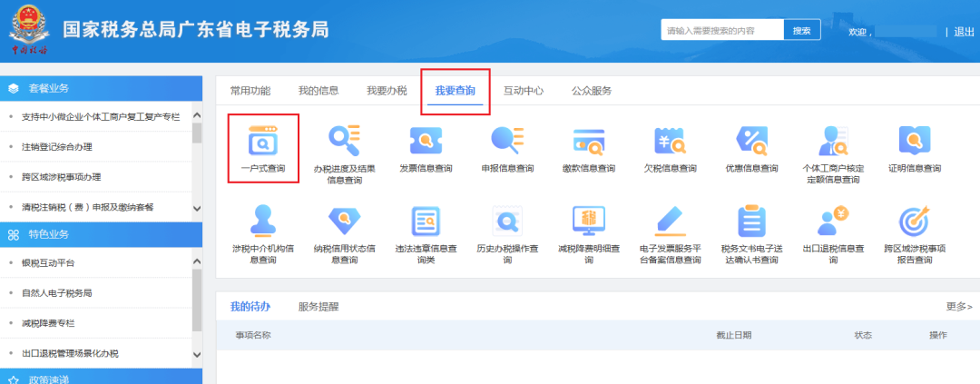Open 电子发票服务平台备案信息查询 icon
The height and width of the screenshot is (384, 980).
click(670, 221)
